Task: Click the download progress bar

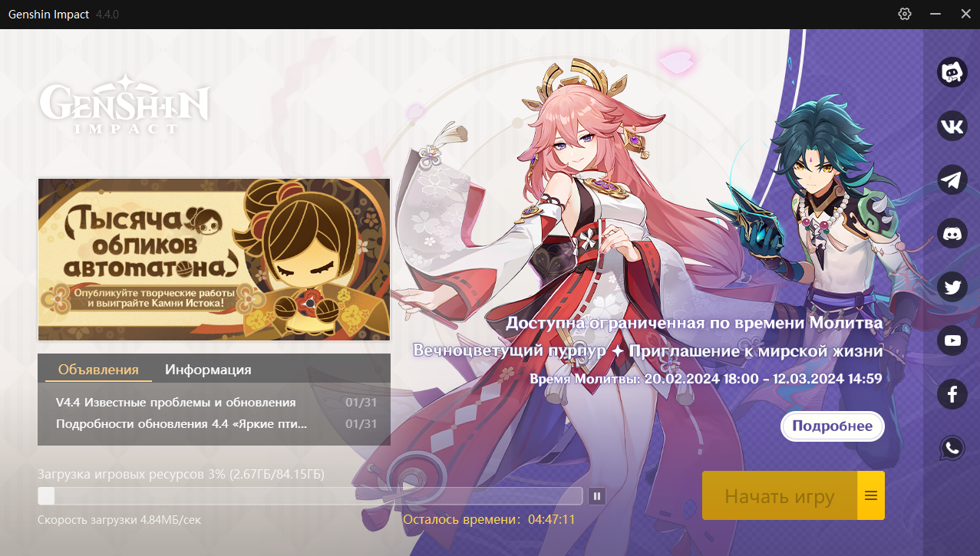Action: coord(310,496)
